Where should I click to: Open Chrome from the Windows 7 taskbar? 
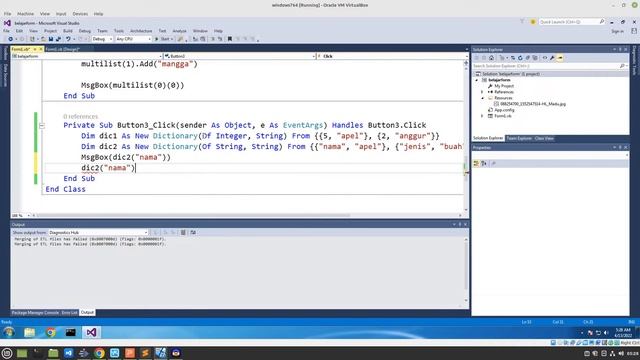(51, 332)
